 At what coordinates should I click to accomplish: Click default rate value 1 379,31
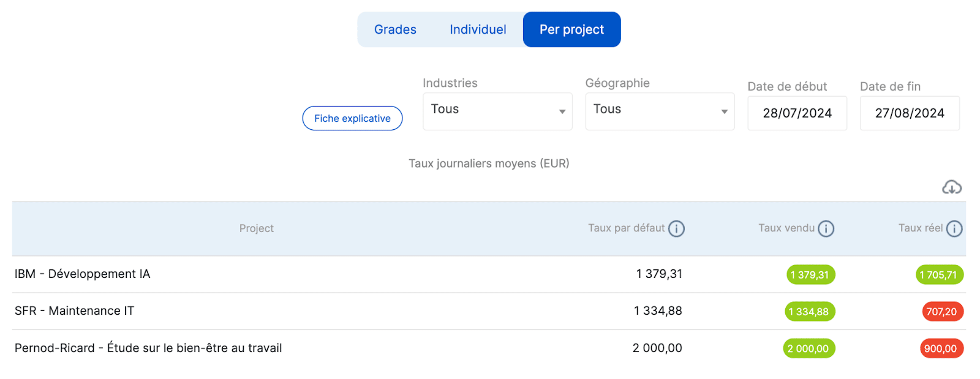point(659,274)
